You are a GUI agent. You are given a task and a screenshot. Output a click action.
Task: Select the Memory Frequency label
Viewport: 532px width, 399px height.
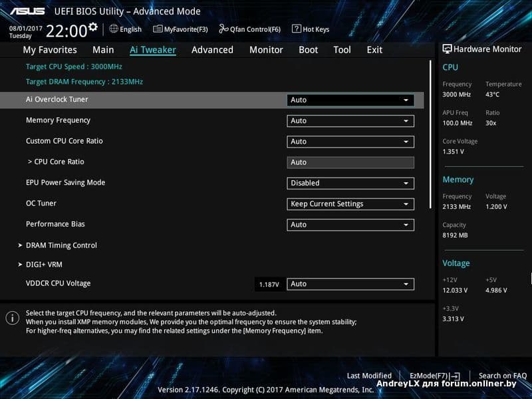[x=58, y=120]
